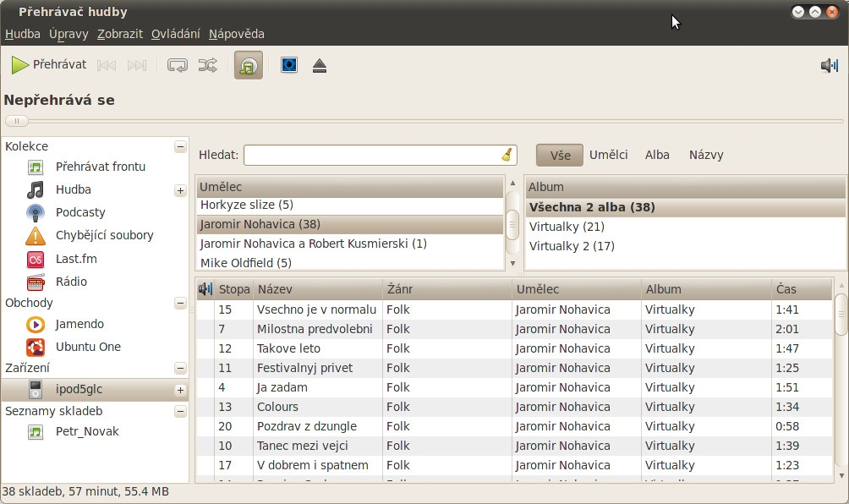Select the Názvy search filter
Viewport: 849px width, 504px height.
coord(706,155)
